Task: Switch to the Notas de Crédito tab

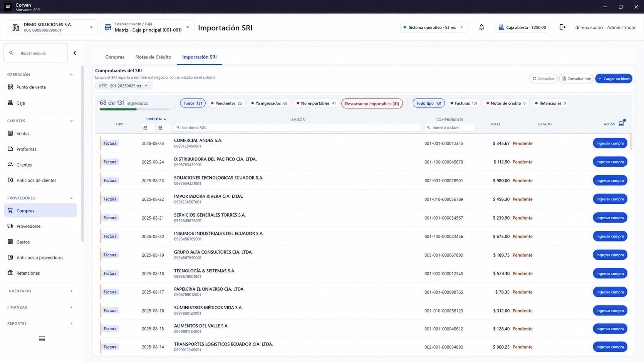Action: [x=153, y=57]
